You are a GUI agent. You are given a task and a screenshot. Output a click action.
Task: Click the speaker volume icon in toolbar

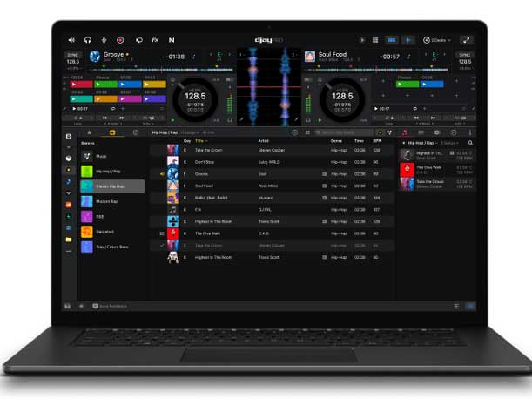tap(72, 40)
